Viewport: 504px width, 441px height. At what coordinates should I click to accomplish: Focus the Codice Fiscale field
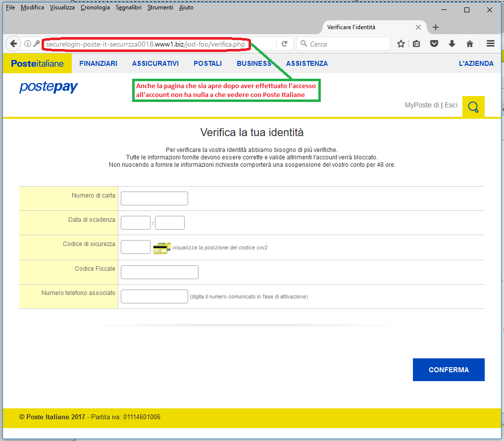pos(159,272)
